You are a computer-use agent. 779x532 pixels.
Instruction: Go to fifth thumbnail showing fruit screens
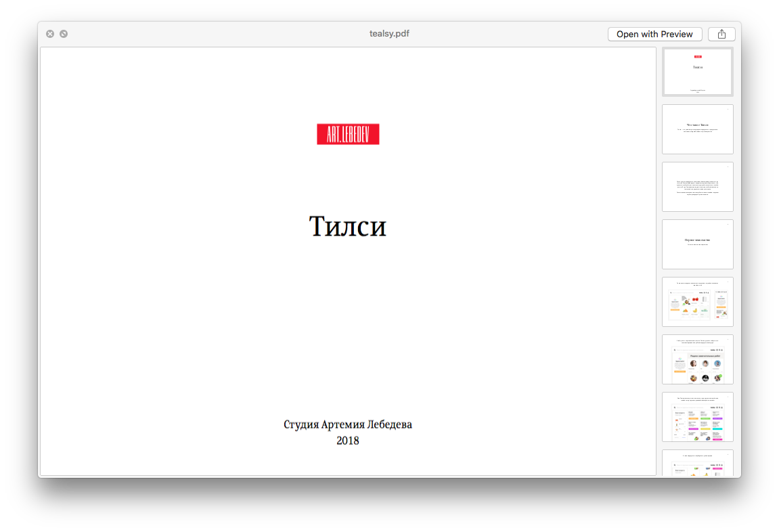pos(697,302)
